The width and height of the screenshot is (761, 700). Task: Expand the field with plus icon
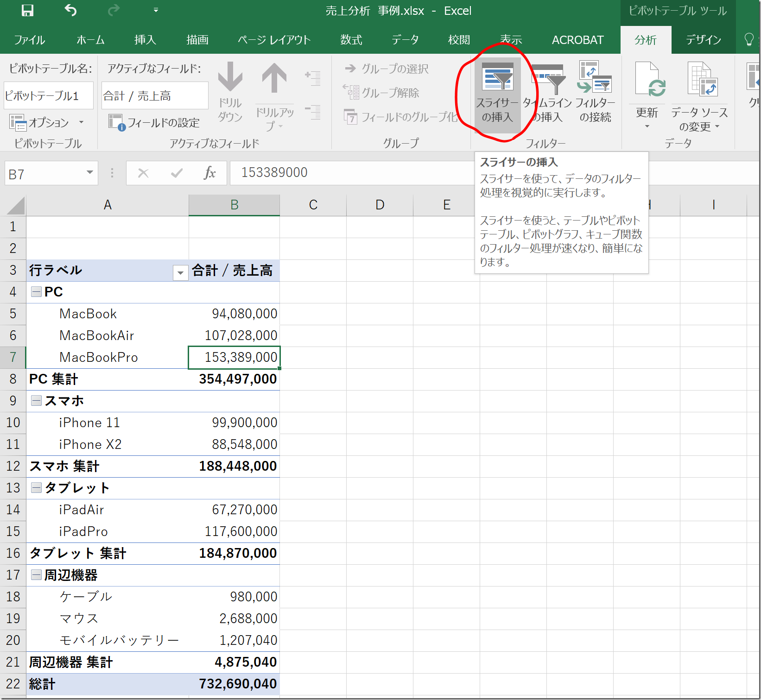coord(313,77)
